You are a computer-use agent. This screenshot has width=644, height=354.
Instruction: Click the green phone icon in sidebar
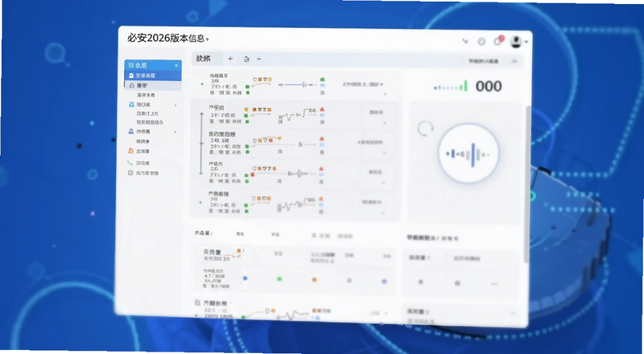[x=130, y=163]
